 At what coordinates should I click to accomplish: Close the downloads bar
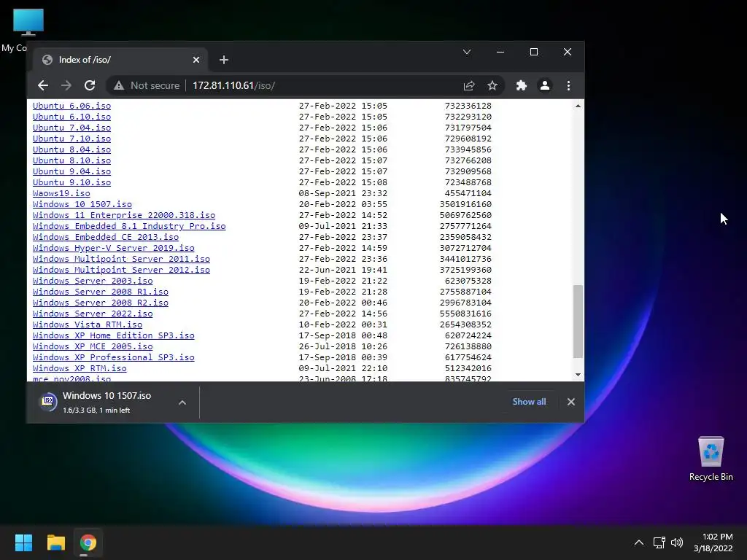click(570, 402)
